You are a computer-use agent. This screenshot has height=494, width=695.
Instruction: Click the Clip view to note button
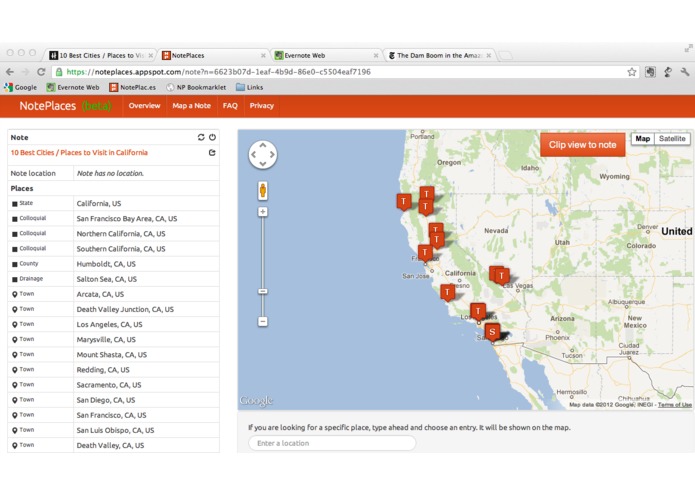point(582,144)
